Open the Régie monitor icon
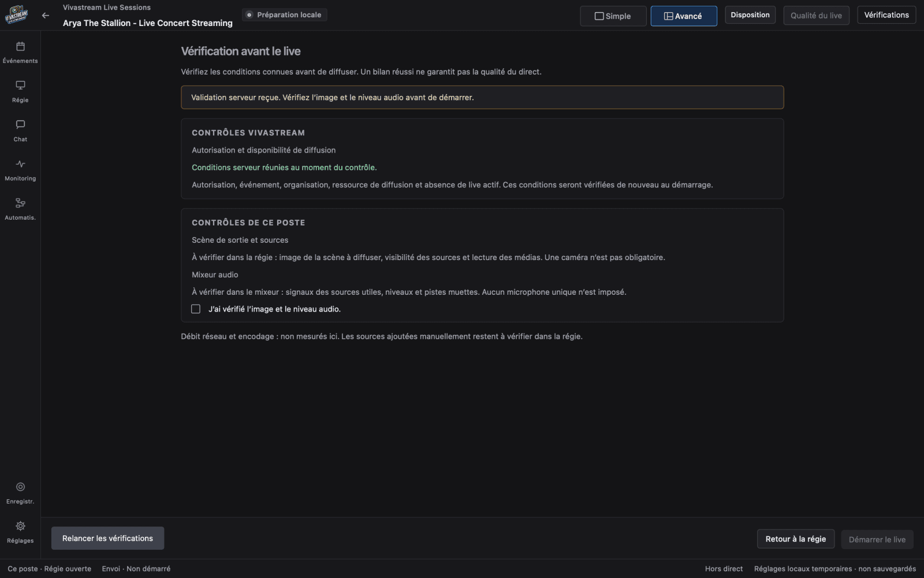 (x=20, y=86)
